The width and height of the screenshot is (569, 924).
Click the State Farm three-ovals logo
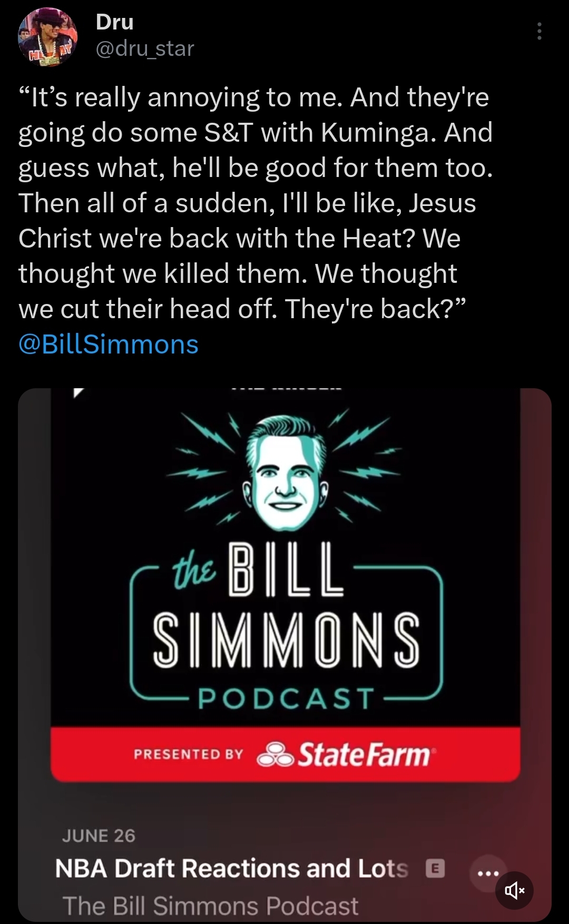click(274, 755)
